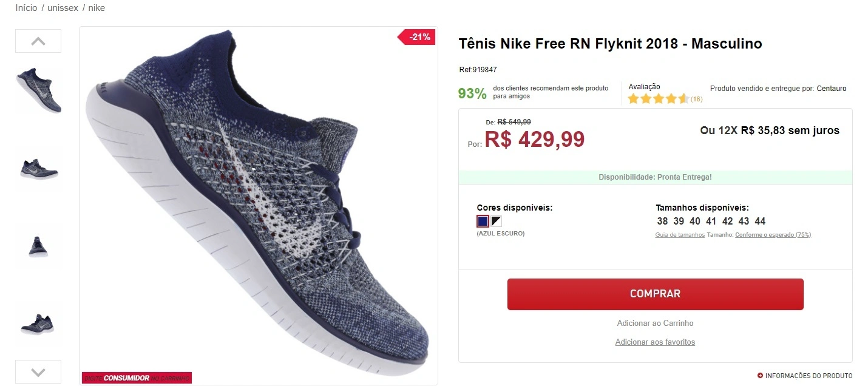Click the second shoe thumbnail
Viewport: 868px width, 386px height.
(x=38, y=169)
